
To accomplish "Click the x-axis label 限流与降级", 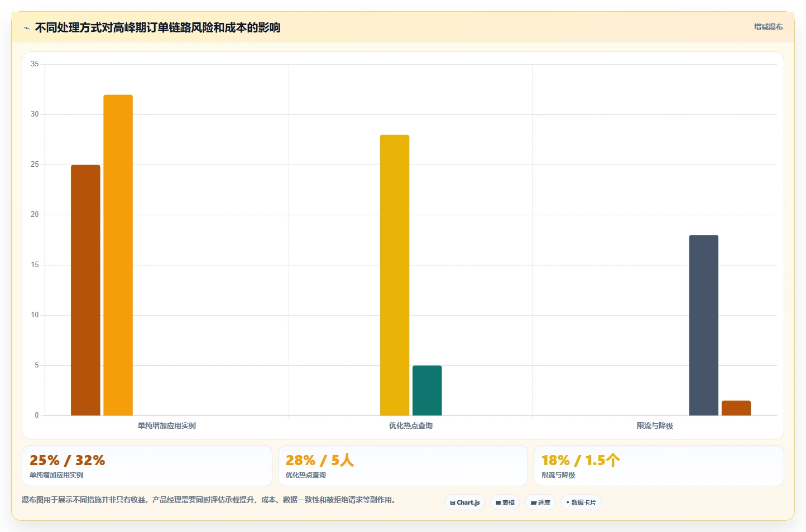I will pyautogui.click(x=655, y=425).
